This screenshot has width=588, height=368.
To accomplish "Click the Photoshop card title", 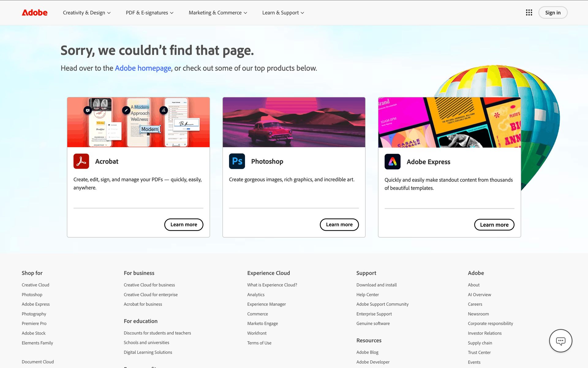I will pos(267,161).
